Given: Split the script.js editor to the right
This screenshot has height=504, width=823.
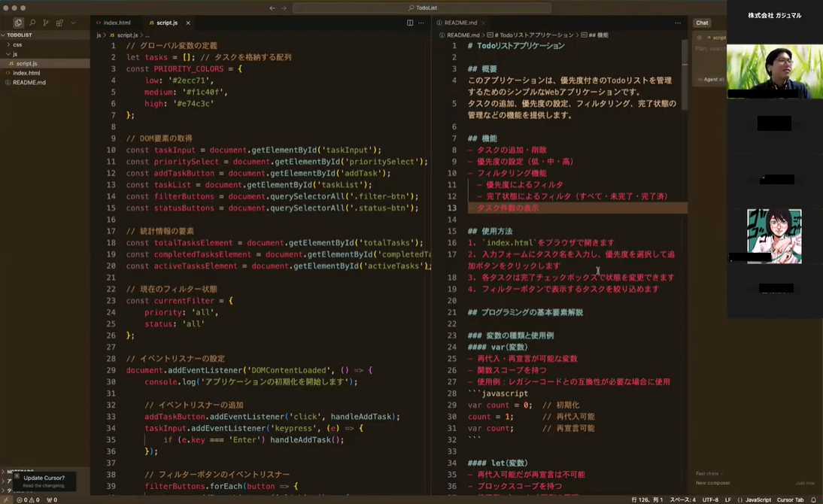Looking at the screenshot, I should [x=410, y=23].
